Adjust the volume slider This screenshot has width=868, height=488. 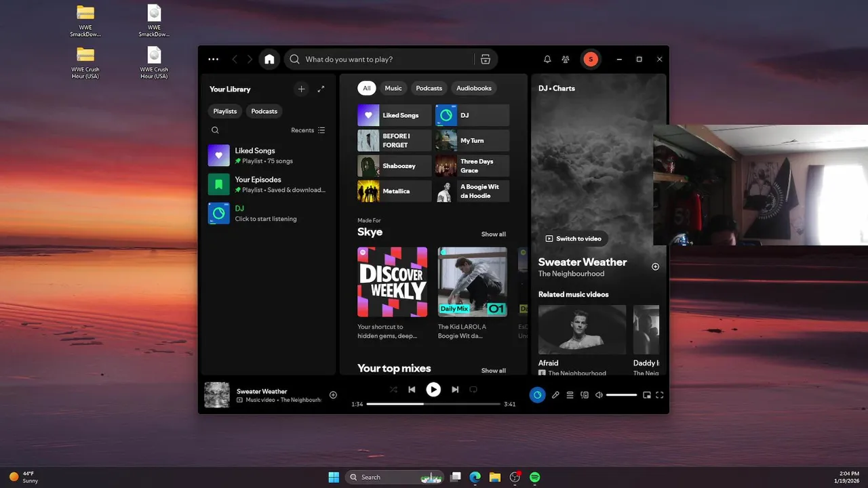click(x=621, y=394)
